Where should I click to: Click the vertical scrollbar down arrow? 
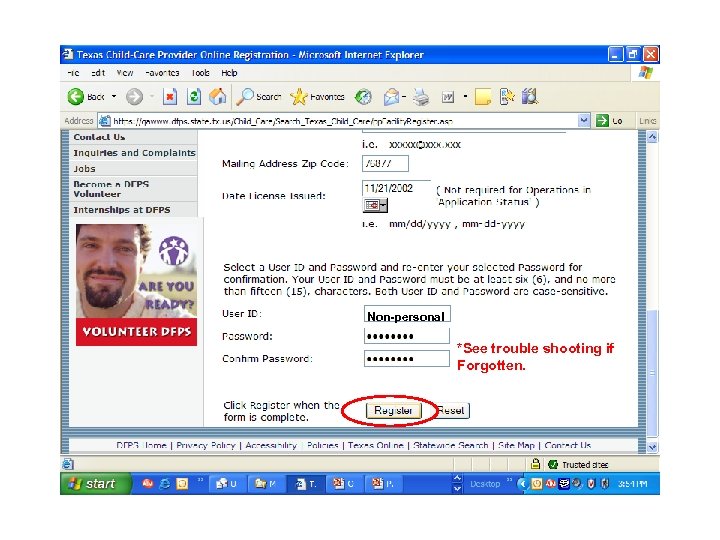click(x=652, y=446)
